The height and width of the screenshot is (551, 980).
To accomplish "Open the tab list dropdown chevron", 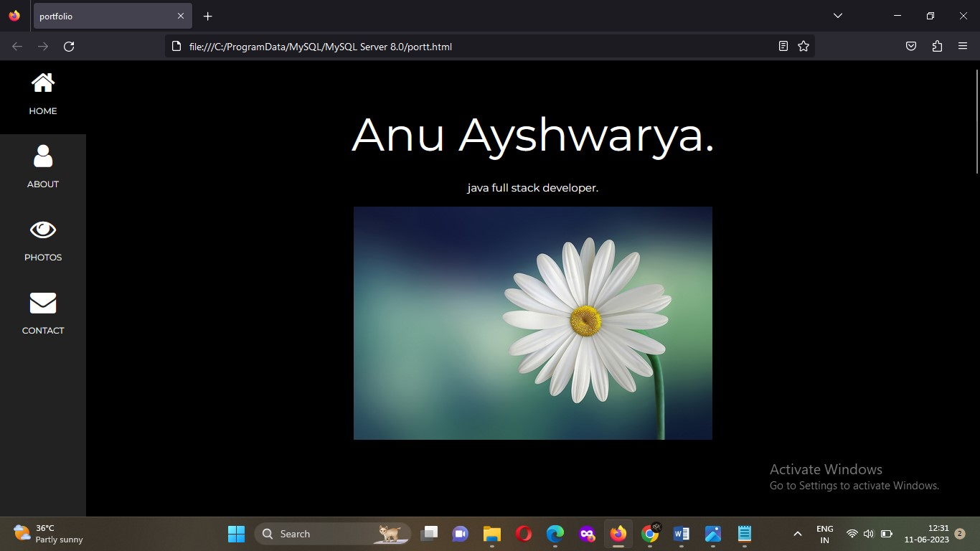I will click(837, 16).
